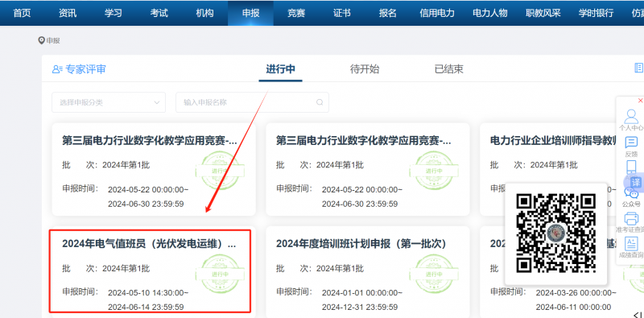
Task: Open 证书 in navigation bar
Action: pyautogui.click(x=341, y=13)
